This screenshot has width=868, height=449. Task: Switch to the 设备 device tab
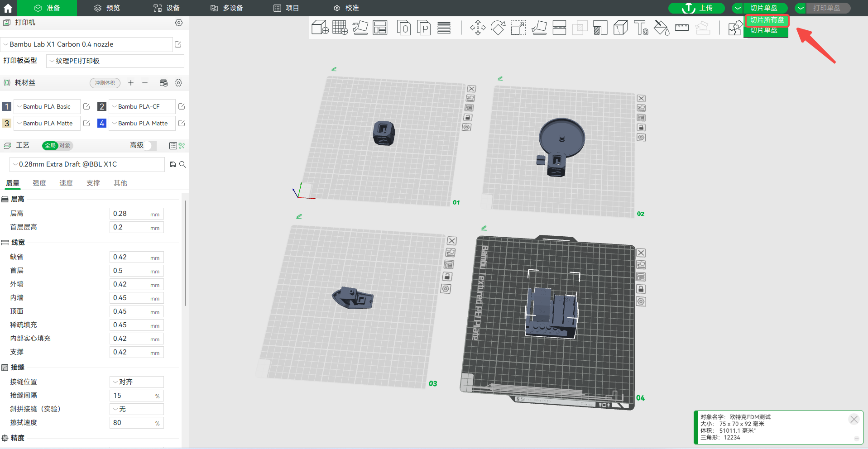coord(166,8)
